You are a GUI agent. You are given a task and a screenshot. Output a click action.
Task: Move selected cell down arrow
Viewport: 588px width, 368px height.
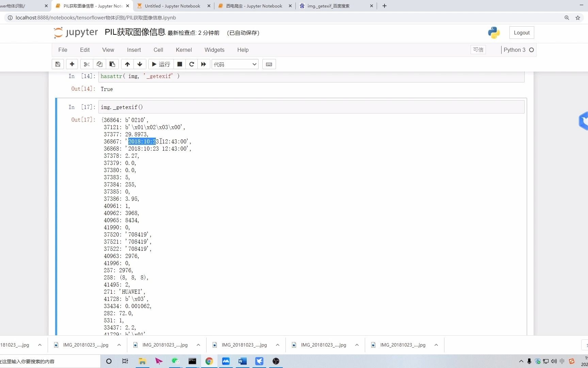click(140, 64)
